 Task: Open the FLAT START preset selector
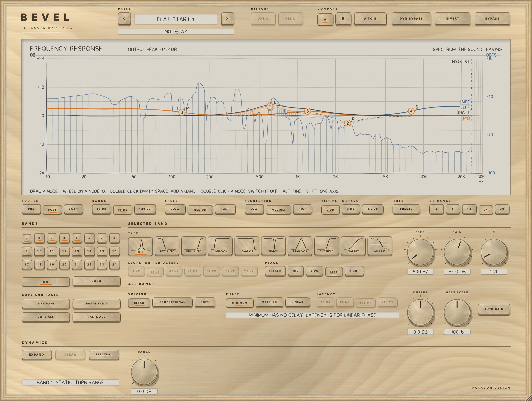point(176,19)
